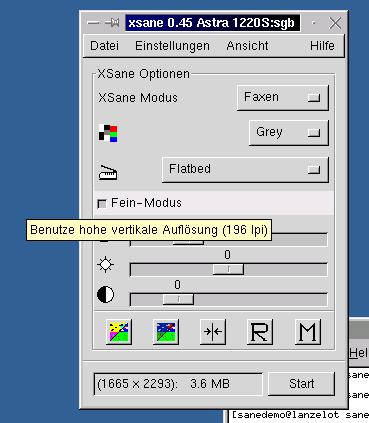The height and width of the screenshot is (423, 369).
Task: Click the R restore enhancement button
Action: pyautogui.click(x=260, y=332)
